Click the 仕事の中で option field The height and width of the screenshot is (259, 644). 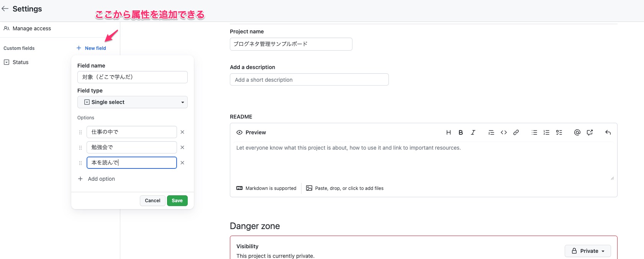click(132, 132)
